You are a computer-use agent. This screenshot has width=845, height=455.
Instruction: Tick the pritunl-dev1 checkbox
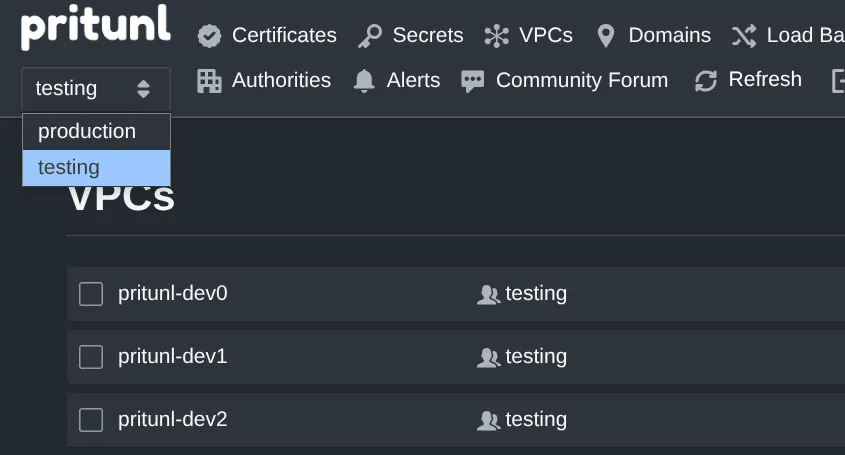(x=91, y=357)
